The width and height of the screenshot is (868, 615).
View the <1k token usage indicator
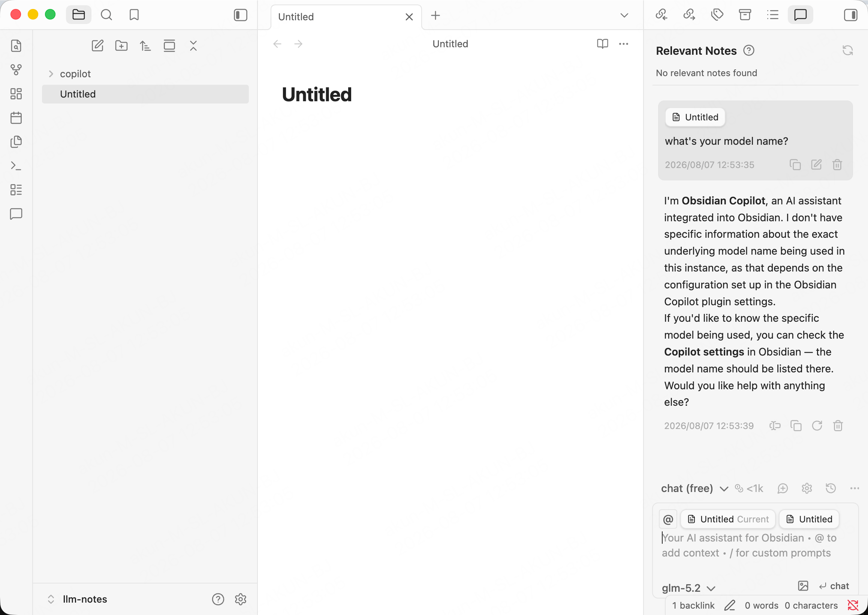point(749,489)
